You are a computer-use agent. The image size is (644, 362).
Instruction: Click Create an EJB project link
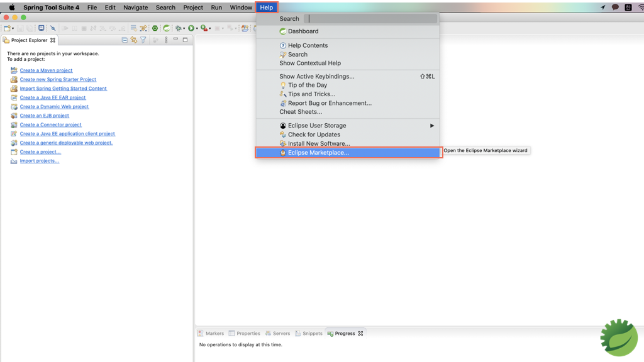click(45, 116)
